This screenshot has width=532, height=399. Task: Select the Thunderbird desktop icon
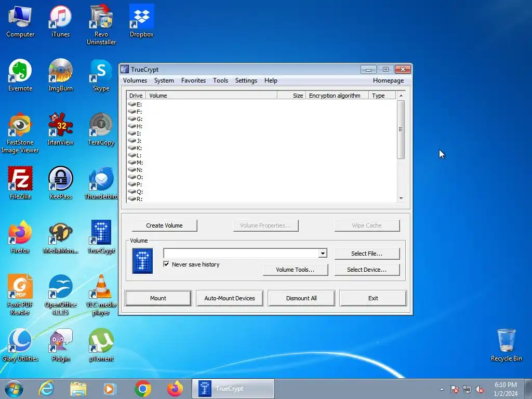pos(101,183)
